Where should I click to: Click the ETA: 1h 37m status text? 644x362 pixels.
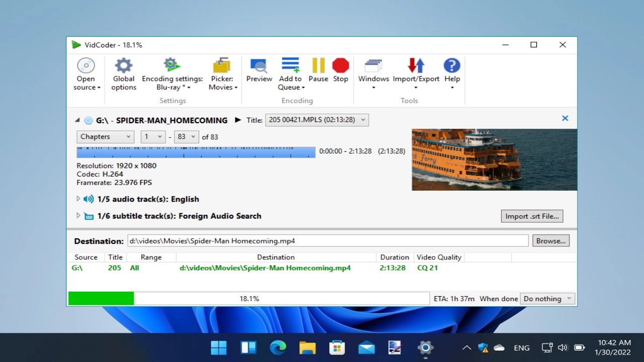[x=454, y=299]
